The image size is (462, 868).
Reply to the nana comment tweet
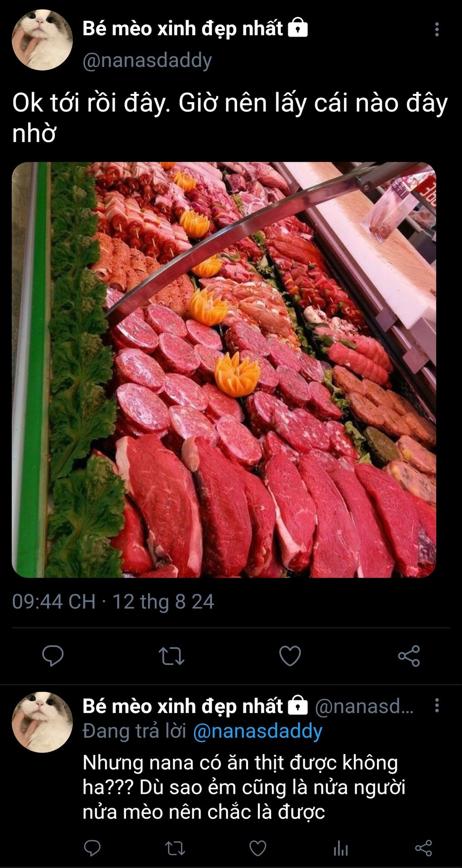point(92,848)
